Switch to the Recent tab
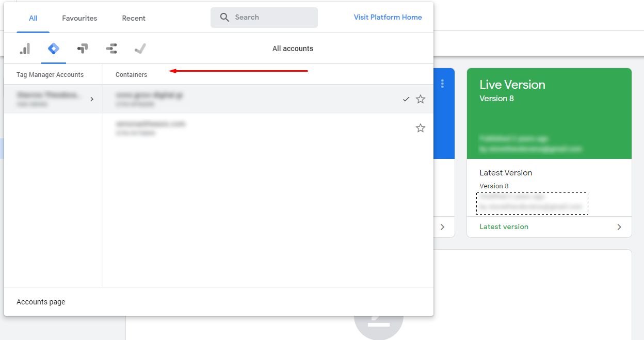Viewport: 644px width, 340px height. click(134, 18)
